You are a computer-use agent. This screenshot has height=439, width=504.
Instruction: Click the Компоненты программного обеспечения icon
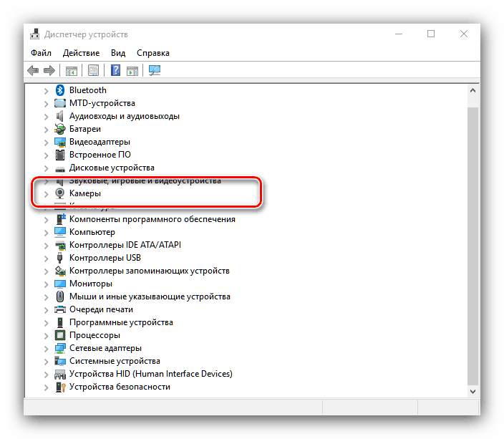point(60,219)
